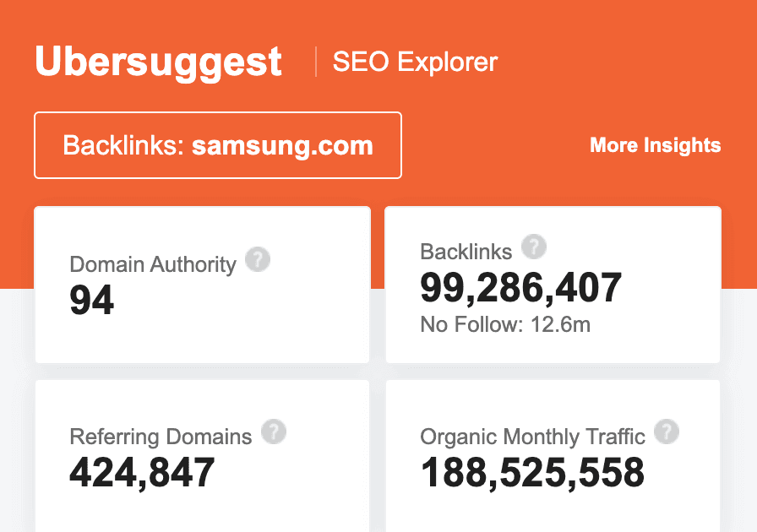This screenshot has height=532, width=757.
Task: Click the Ubersuggest logo text
Action: 158,62
